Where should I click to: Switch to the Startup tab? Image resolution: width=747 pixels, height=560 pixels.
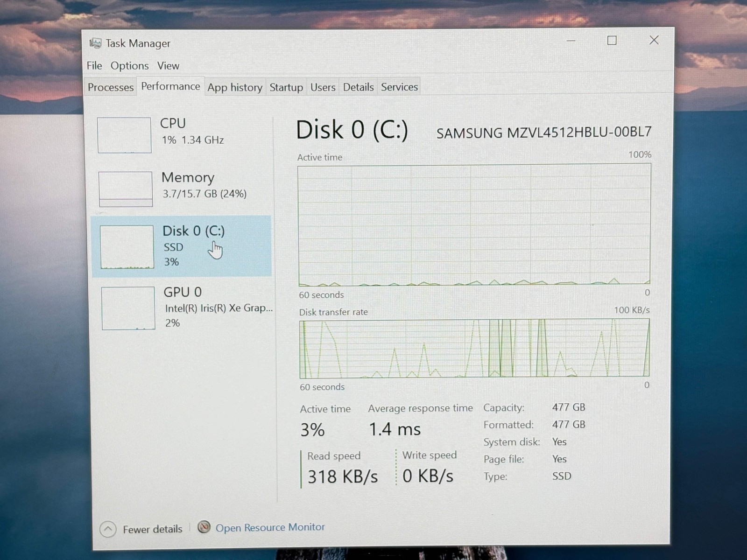pos(286,87)
